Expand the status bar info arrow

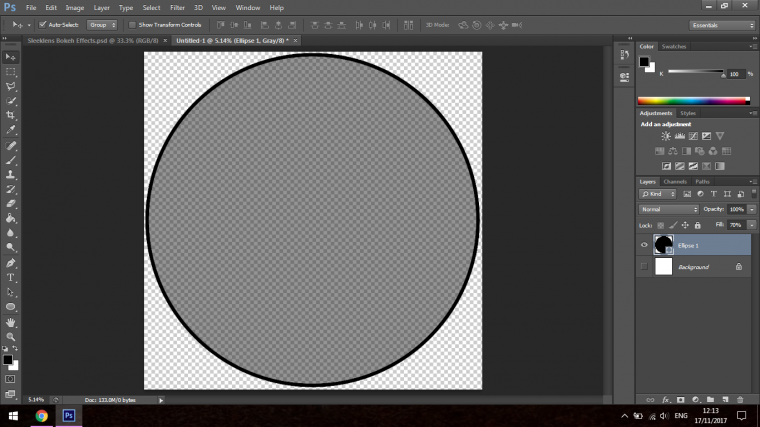[161, 400]
